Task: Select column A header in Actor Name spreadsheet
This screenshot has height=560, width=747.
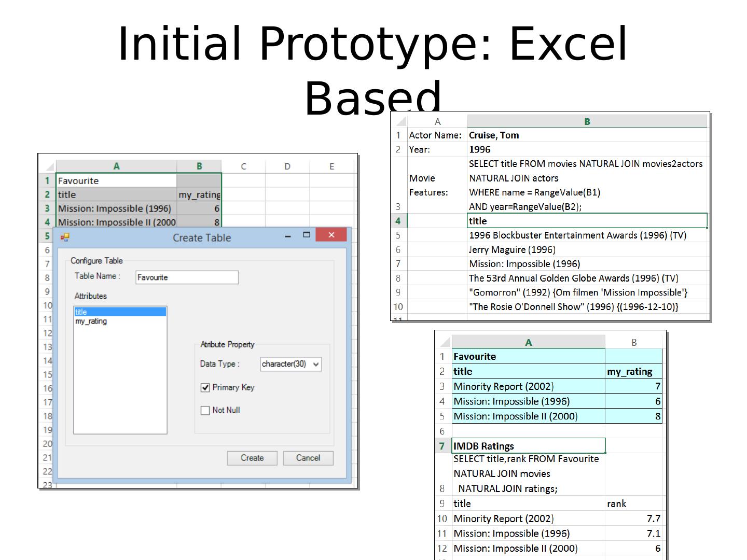Action: click(x=437, y=122)
